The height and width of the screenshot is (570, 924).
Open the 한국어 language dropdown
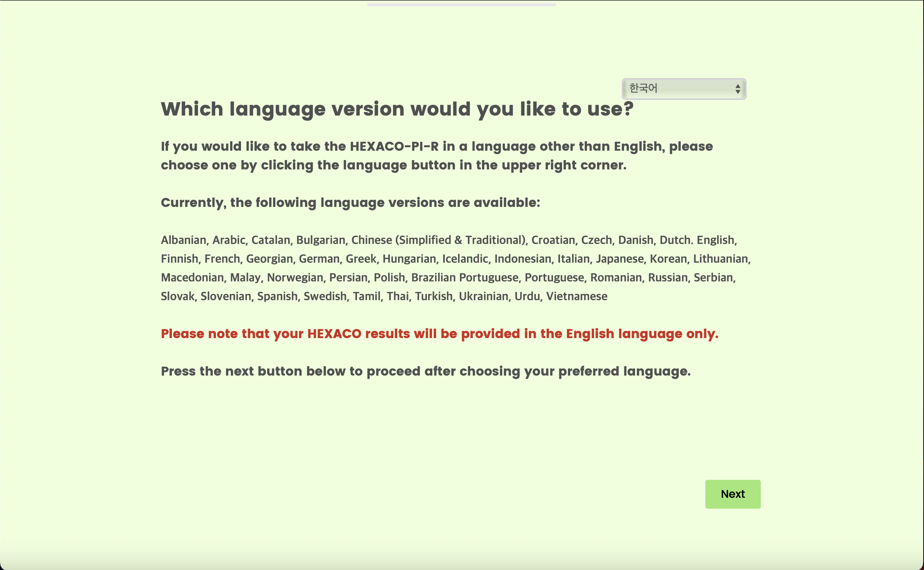point(684,89)
